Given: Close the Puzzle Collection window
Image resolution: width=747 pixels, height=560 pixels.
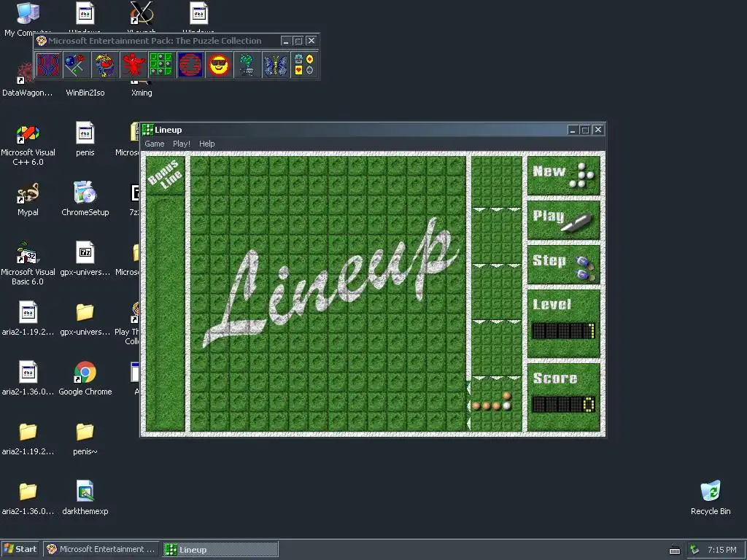Looking at the screenshot, I should 311,41.
